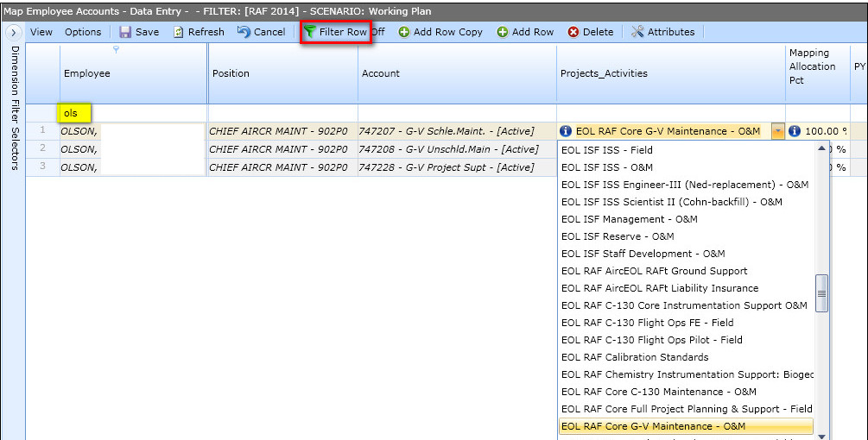Select 'EOL RAF Calibration Standards' option
The image size is (868, 440).
pos(687,357)
